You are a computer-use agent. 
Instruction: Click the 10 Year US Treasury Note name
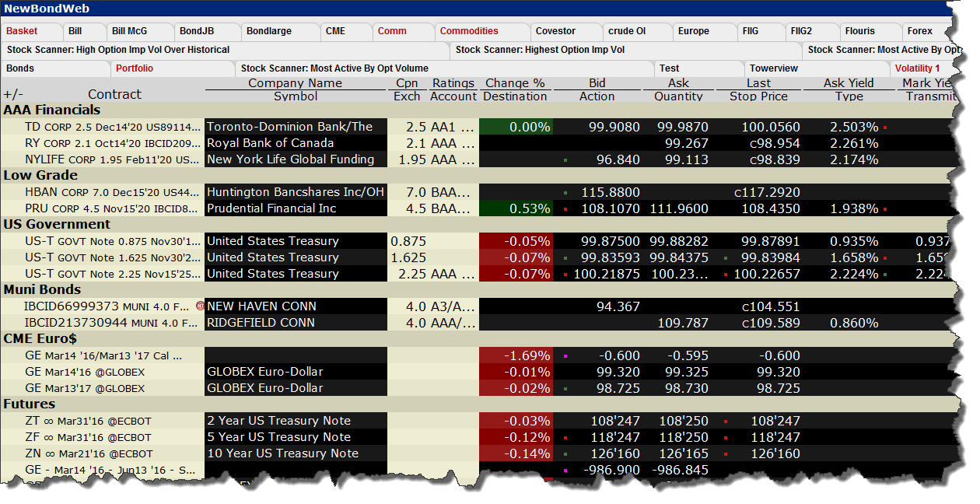(x=283, y=453)
